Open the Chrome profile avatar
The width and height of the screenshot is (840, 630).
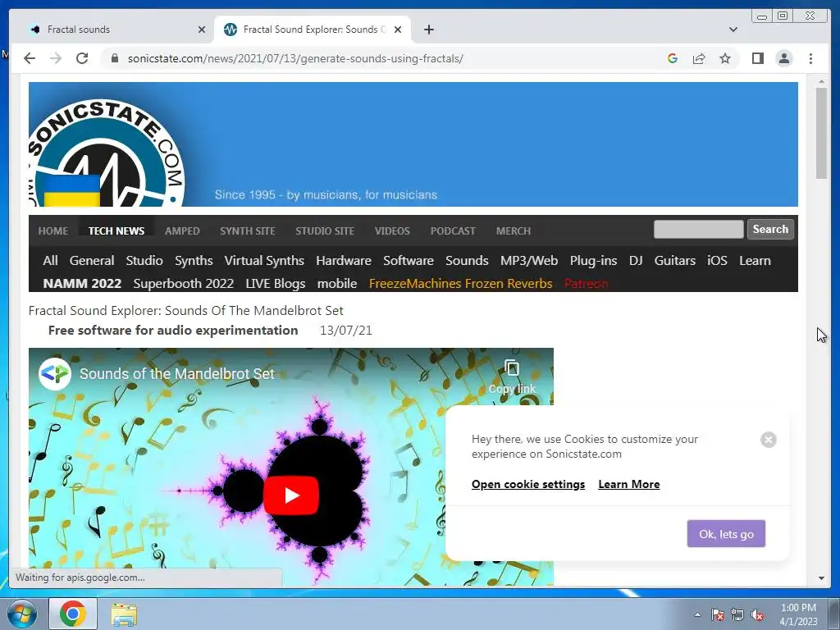pos(783,58)
